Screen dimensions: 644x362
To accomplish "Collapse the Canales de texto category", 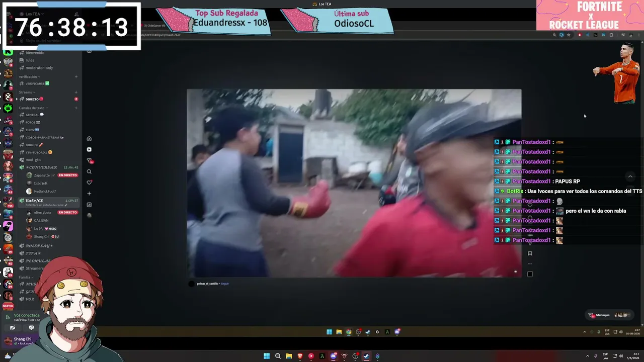I will tap(33, 108).
